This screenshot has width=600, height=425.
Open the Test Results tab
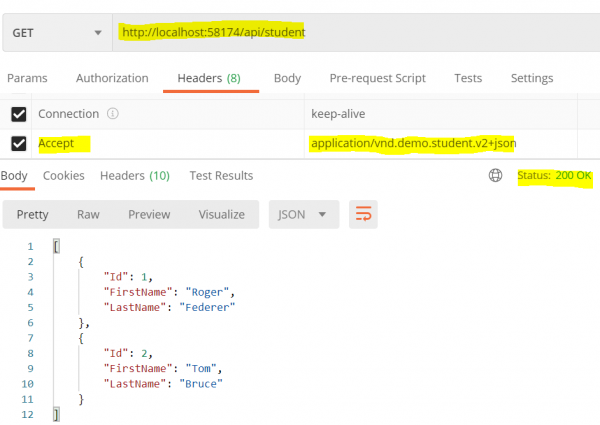coord(221,176)
